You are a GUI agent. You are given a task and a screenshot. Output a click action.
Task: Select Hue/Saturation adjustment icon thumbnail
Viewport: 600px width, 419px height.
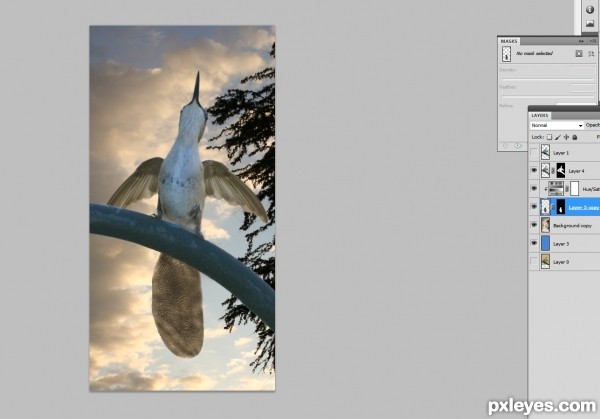(x=556, y=189)
